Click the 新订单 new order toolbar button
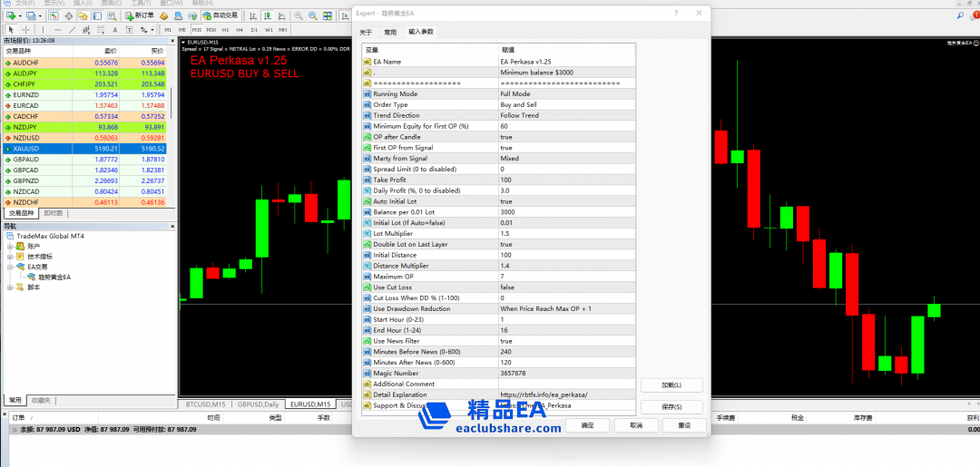 point(139,16)
